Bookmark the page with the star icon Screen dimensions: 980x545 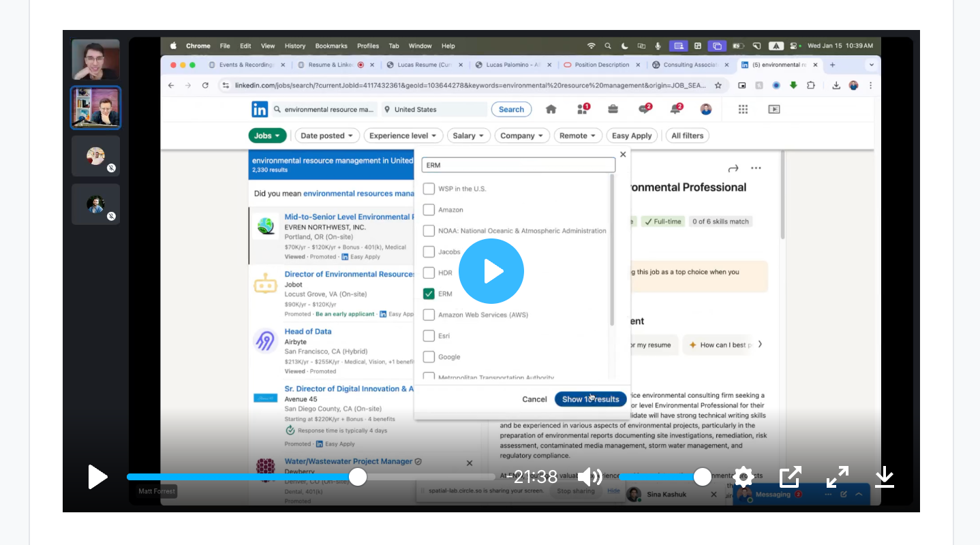point(718,85)
